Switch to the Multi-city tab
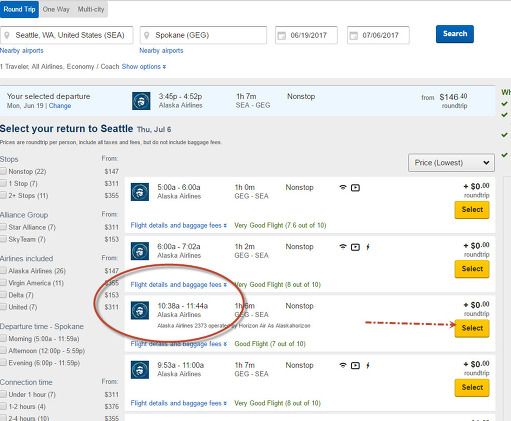Viewport: 511px width, 421px height. 91,9
